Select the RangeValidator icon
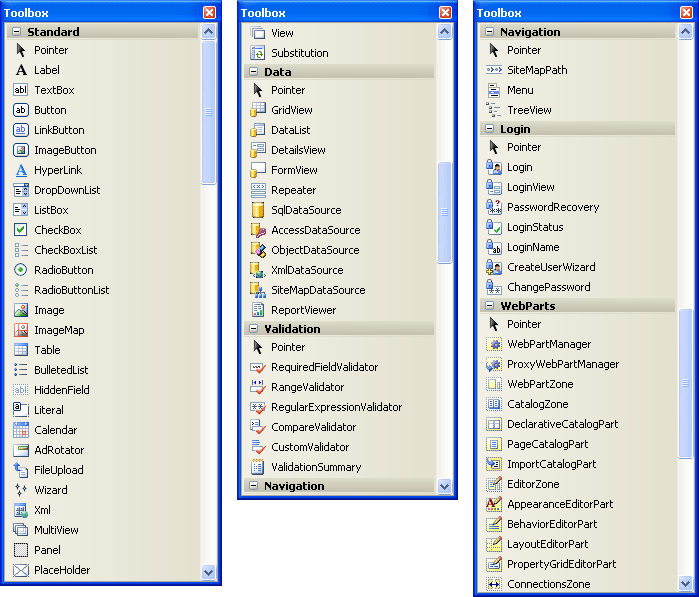Image resolution: width=699 pixels, height=597 pixels. click(x=258, y=387)
